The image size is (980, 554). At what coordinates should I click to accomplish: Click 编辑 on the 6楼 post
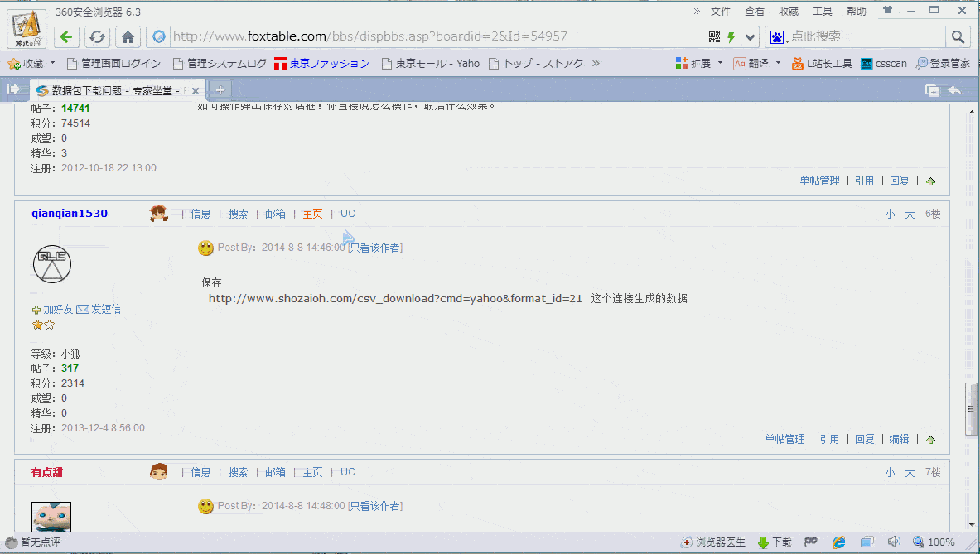coord(899,439)
